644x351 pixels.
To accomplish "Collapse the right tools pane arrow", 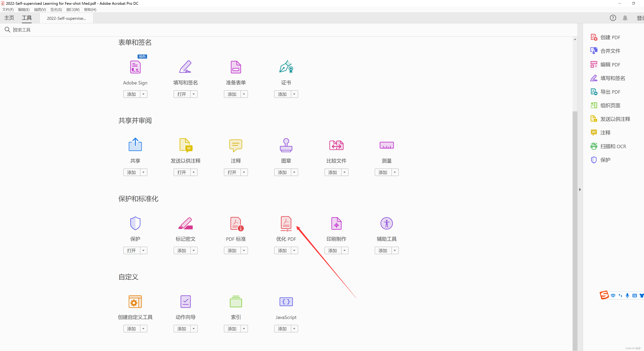I will 580,189.
